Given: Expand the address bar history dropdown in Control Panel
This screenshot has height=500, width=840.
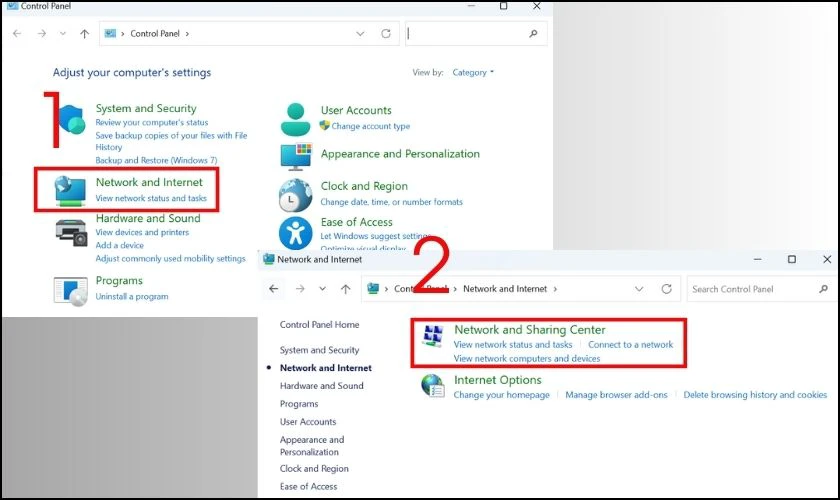Looking at the screenshot, I should (x=360, y=33).
